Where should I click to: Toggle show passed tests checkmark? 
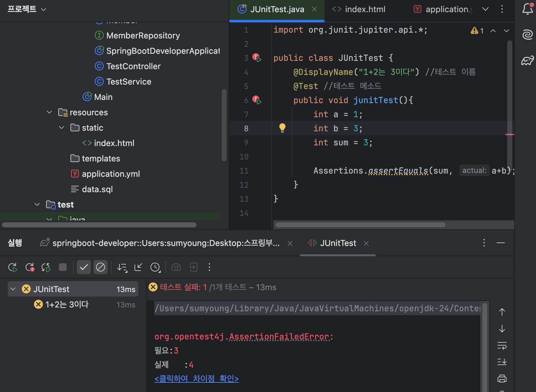pyautogui.click(x=84, y=267)
